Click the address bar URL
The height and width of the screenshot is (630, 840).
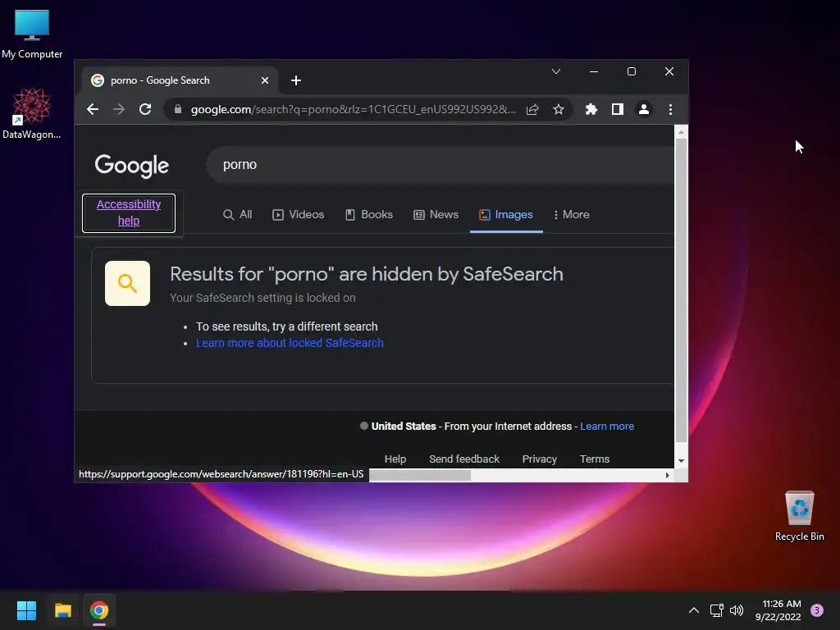coord(353,109)
